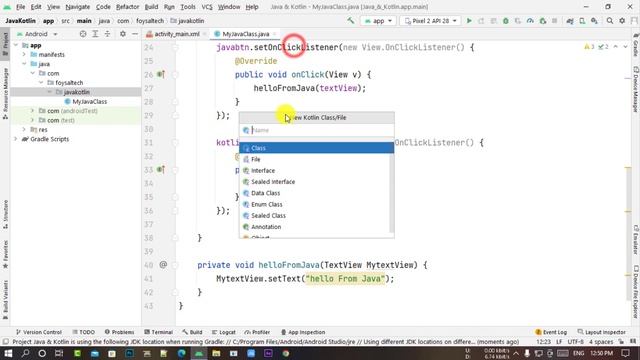The width and height of the screenshot is (640, 360).
Task: Open the Problems tool window
Action: (119, 332)
